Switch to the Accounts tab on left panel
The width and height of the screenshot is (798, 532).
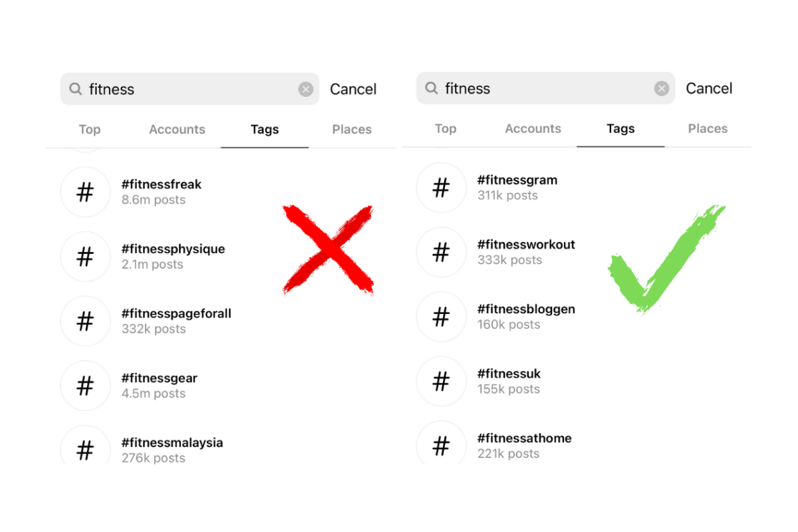pos(177,130)
